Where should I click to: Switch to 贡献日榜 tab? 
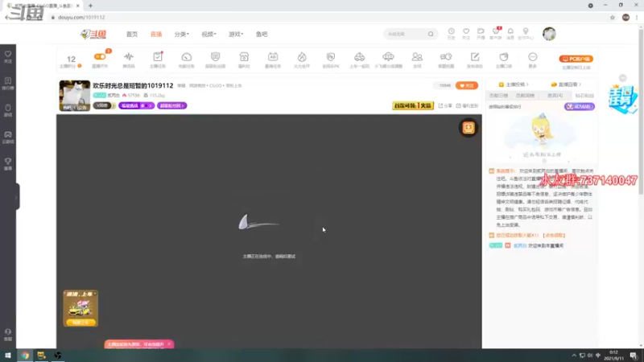click(498, 96)
